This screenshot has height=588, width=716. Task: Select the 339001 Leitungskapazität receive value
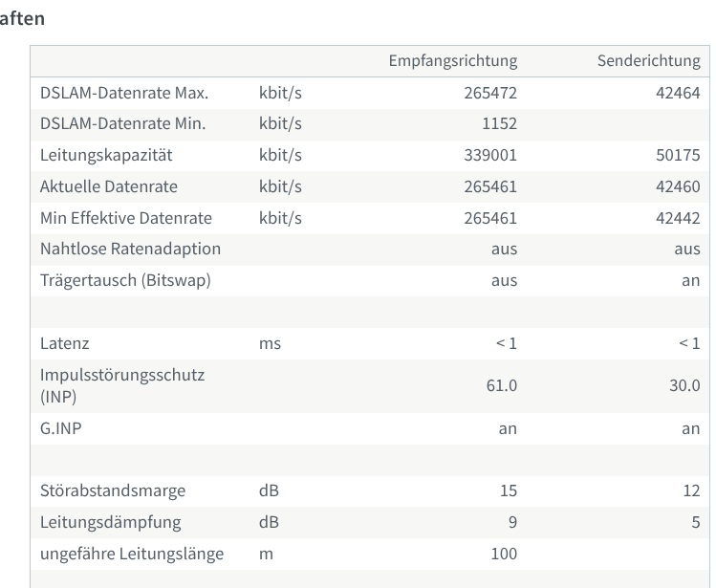coord(492,155)
